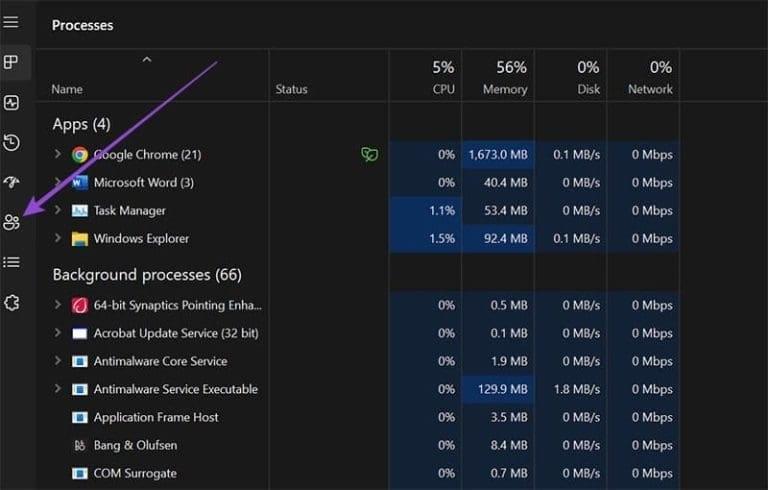Click the Status column header
The image size is (768, 490).
coord(291,89)
